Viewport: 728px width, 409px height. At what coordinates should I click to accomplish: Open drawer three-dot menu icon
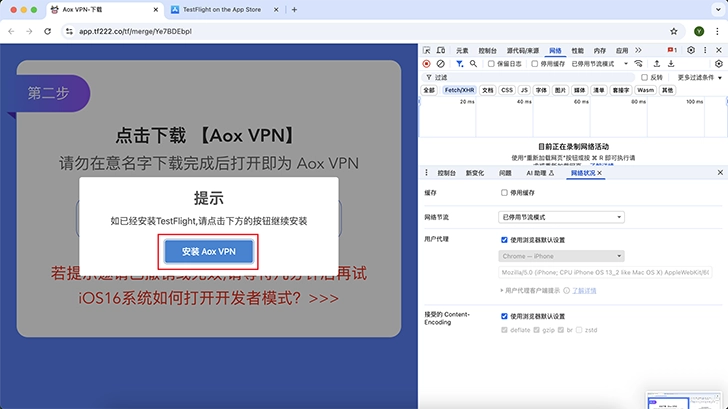(x=426, y=173)
